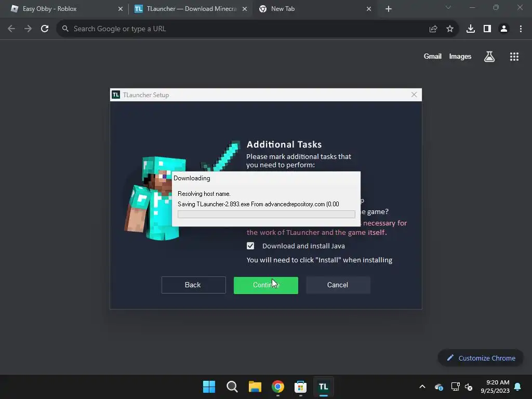
Task: Click the TL logo in setup title bar
Action: 116,95
